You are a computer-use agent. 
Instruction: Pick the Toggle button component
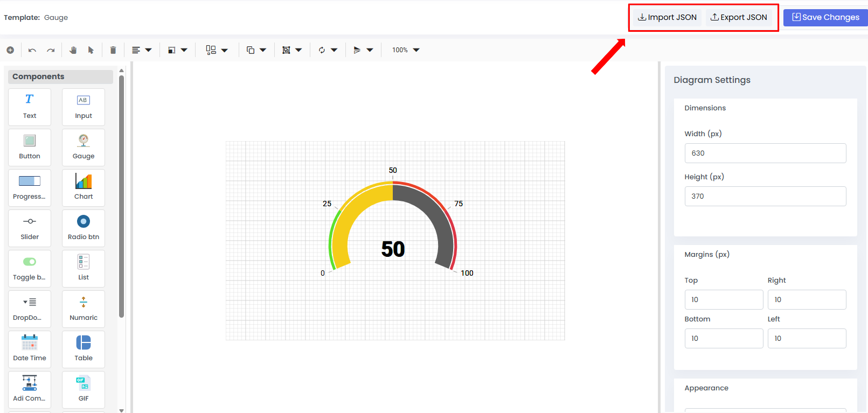point(30,268)
